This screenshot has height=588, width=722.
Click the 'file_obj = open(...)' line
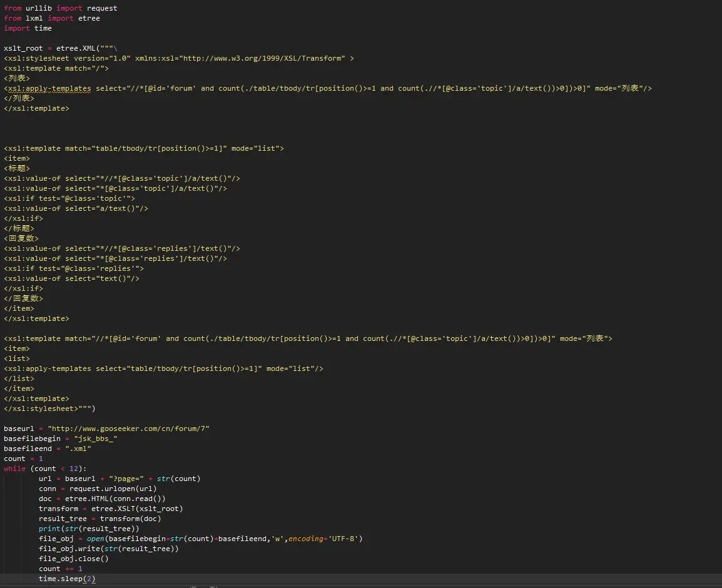pos(201,539)
